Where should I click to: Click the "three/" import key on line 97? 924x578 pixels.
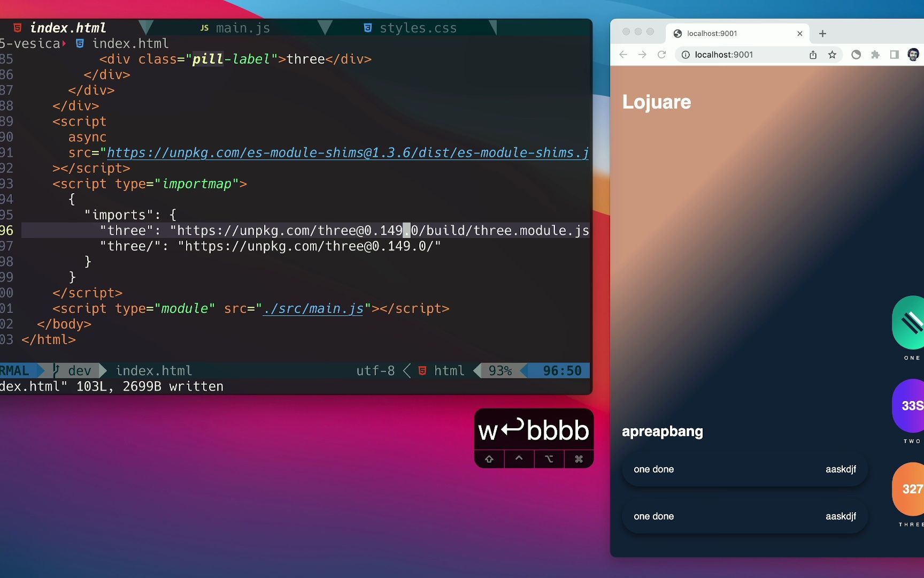[130, 246]
